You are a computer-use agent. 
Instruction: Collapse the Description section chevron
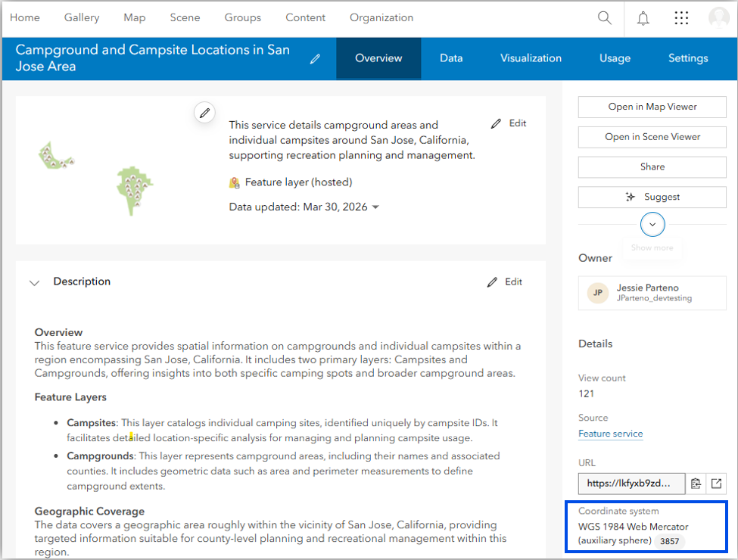coord(34,283)
